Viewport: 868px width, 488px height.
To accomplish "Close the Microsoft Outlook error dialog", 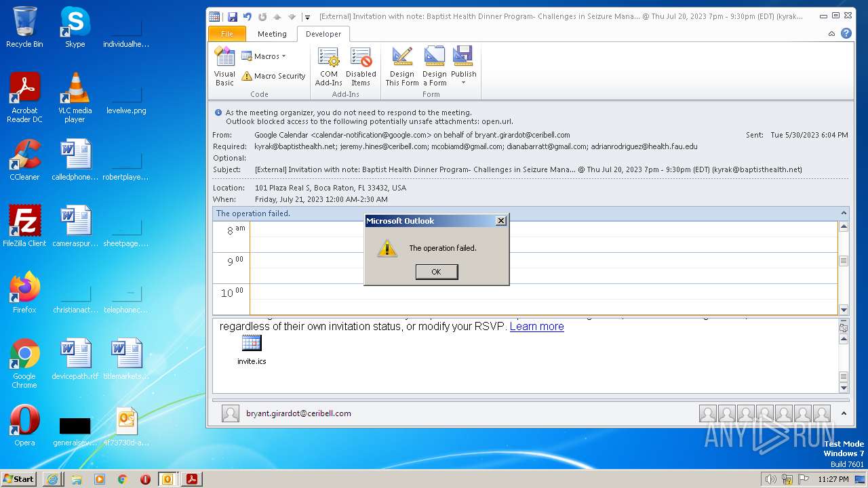I will [500, 221].
